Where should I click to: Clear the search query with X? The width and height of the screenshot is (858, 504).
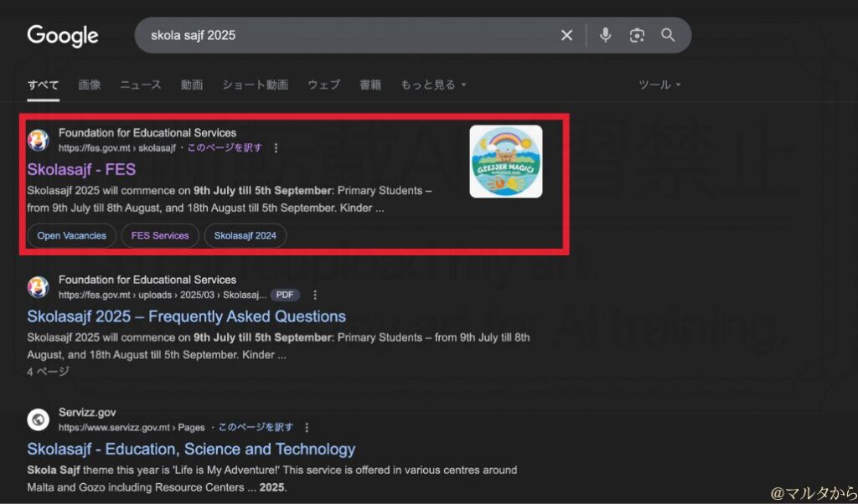tap(567, 35)
